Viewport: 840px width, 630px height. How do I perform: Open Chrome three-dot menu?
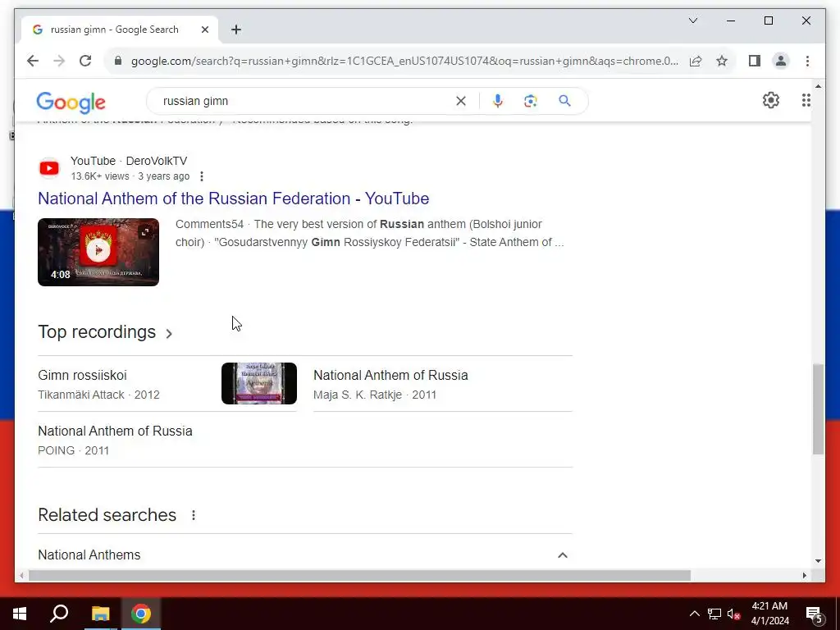coord(807,61)
